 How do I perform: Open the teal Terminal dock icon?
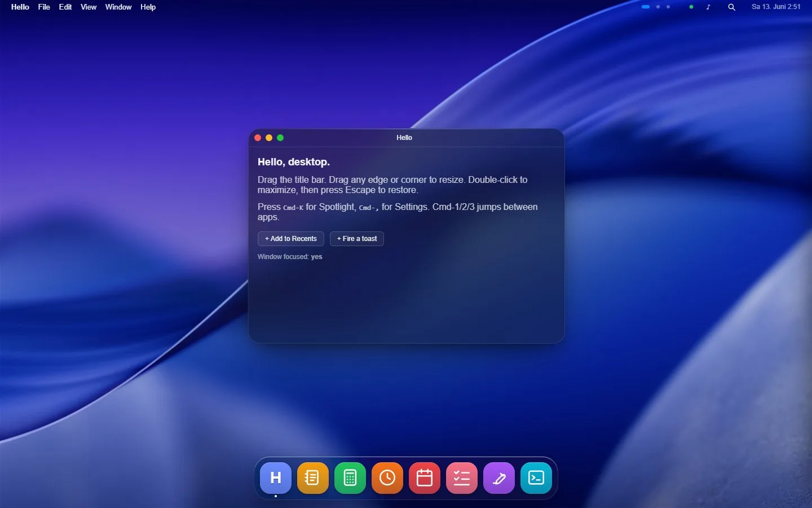536,478
